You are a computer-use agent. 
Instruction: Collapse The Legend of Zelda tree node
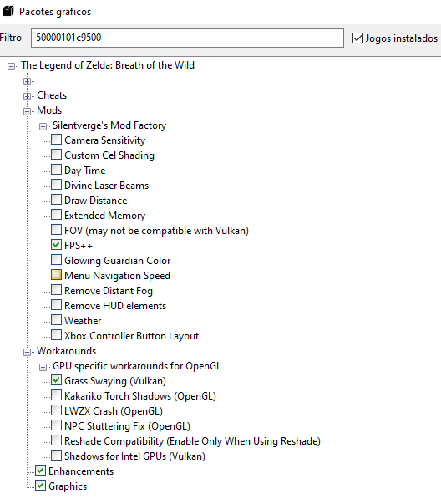(11, 66)
